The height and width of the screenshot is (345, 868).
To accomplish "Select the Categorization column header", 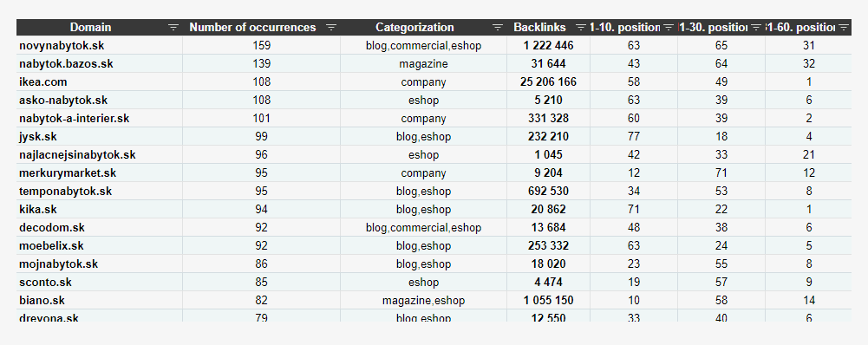I will (423, 28).
